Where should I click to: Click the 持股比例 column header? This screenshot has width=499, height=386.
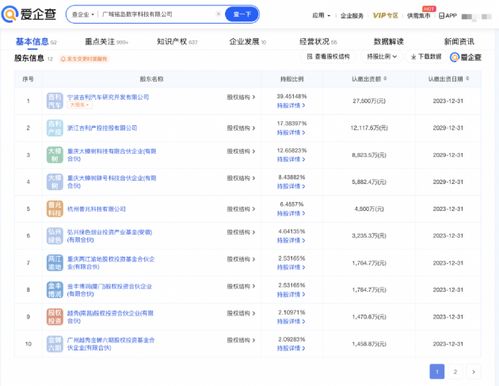point(292,79)
